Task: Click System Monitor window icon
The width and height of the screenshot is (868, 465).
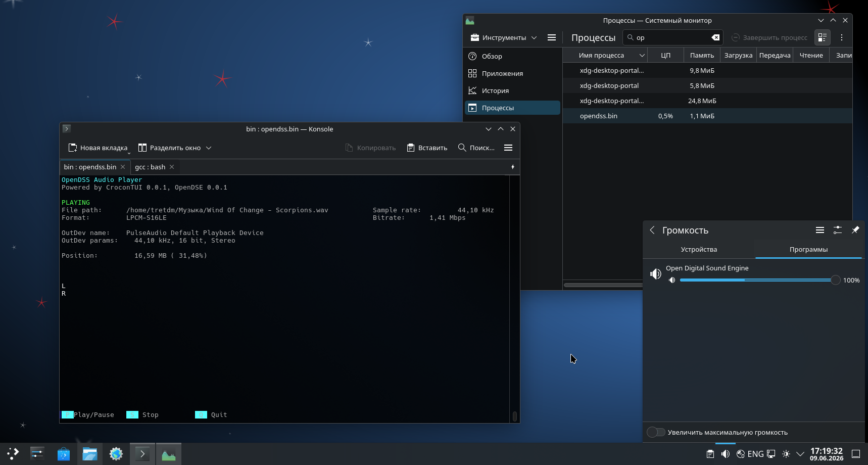Action: [470, 21]
